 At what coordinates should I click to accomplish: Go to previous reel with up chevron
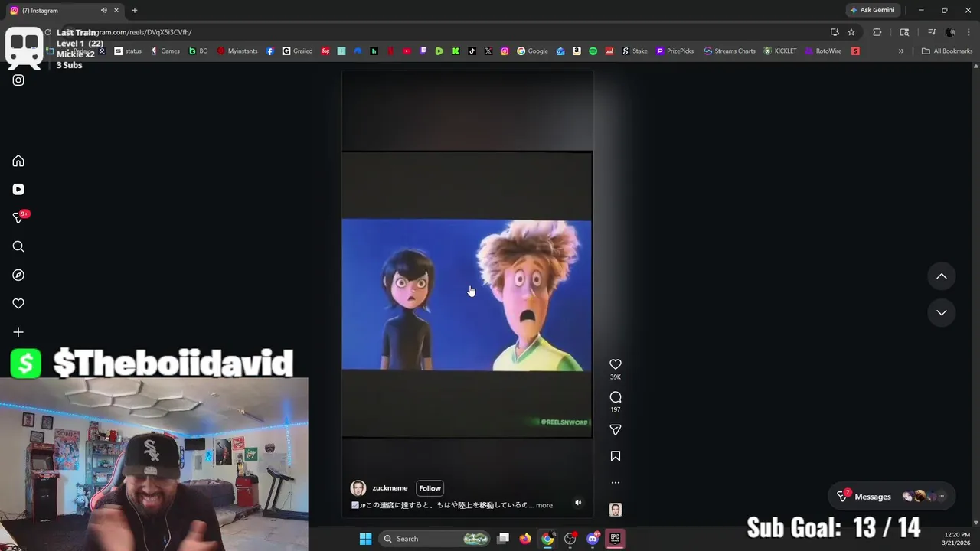pyautogui.click(x=942, y=276)
